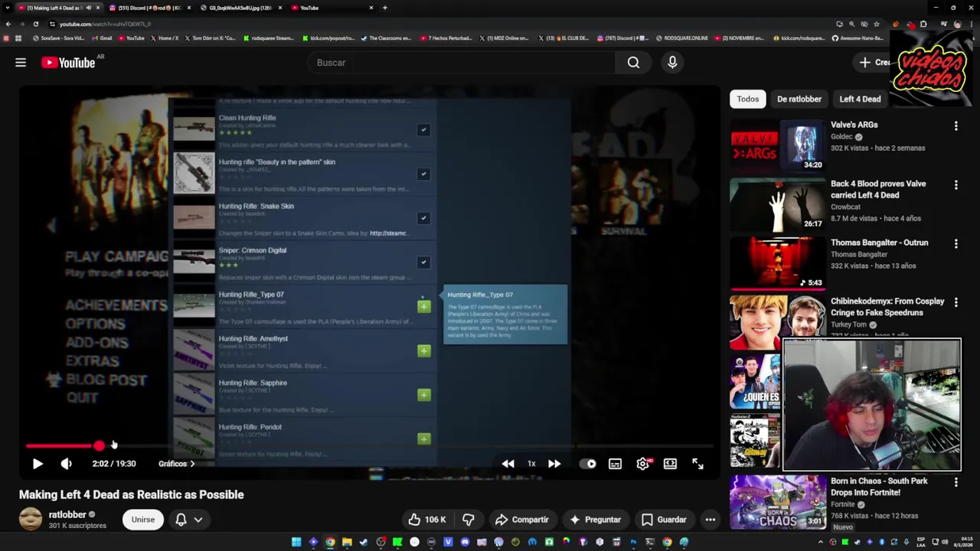Screen dimensions: 980x551
Task: Switch to the Discord browser tab
Action: 149,8
